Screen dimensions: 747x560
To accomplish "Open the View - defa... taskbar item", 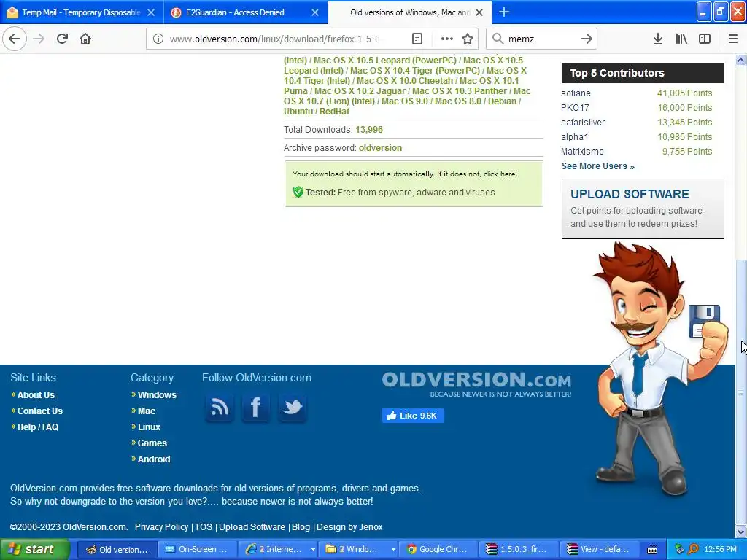I will (x=598, y=549).
